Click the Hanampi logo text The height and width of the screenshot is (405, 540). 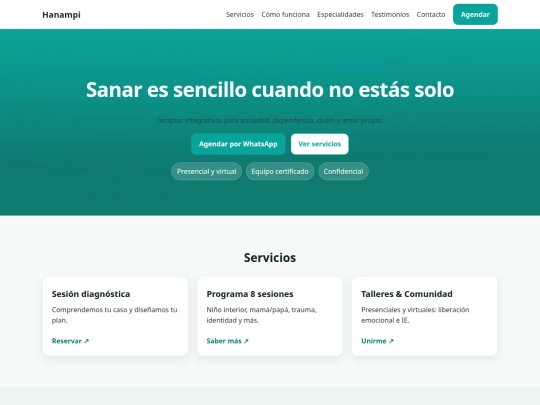coord(61,15)
